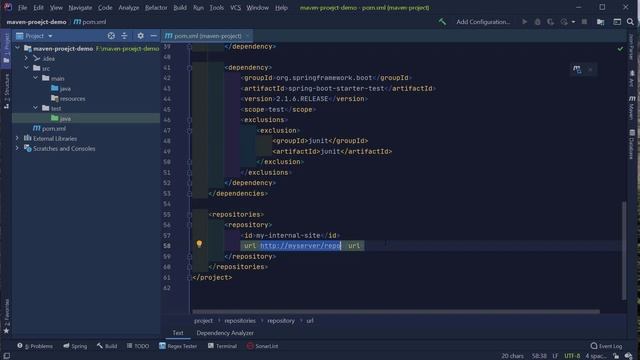Open the Maven tool window

click(x=632, y=107)
